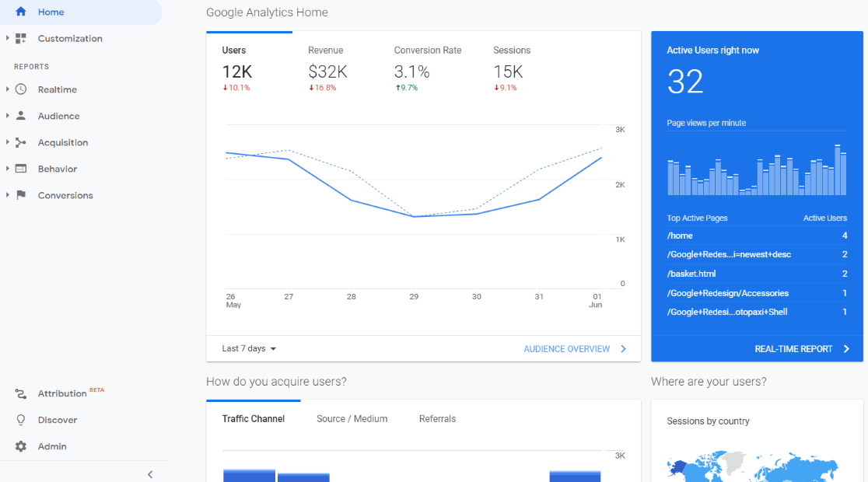Click the Admin gear icon
Screen dimensions: 868x482
(21, 446)
